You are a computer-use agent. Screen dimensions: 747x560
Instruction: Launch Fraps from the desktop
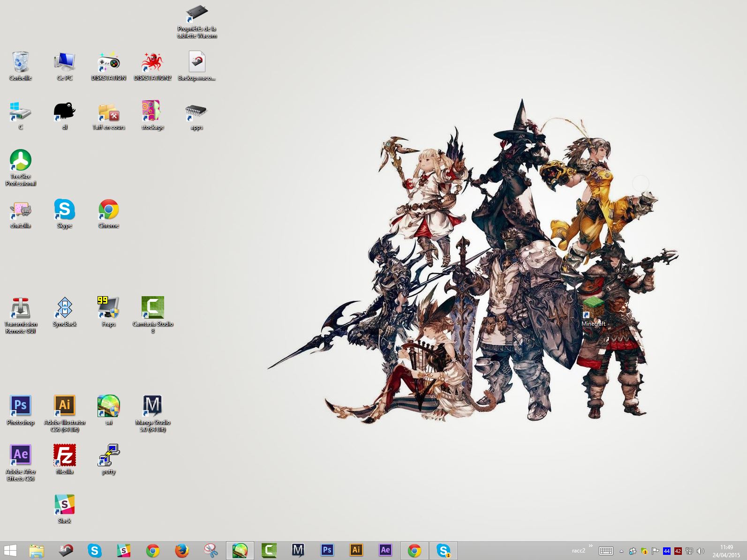108,312
